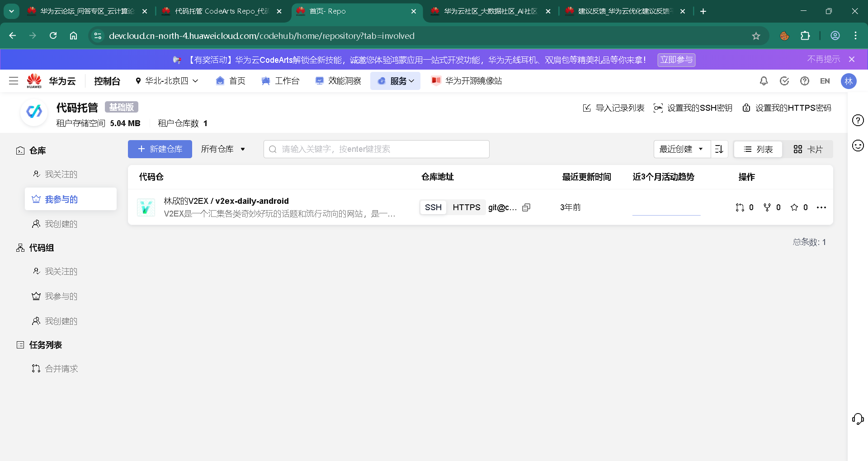Select 我创建的 under 仓库
This screenshot has height=461, width=868.
(x=61, y=224)
